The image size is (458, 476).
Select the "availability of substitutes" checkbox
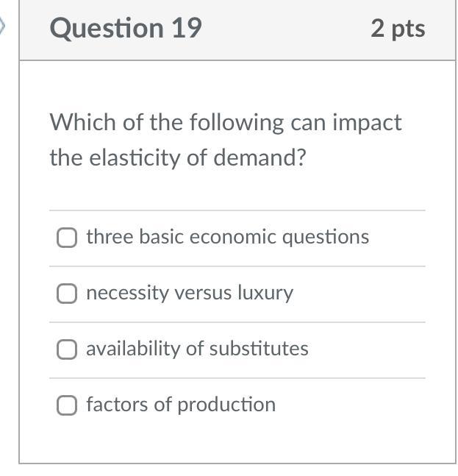point(67,349)
